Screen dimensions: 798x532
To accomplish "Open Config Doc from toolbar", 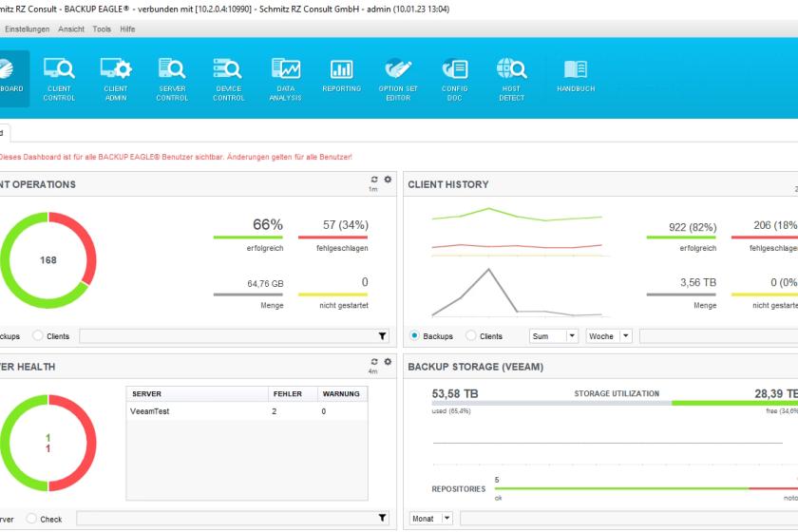I will coord(454,79).
